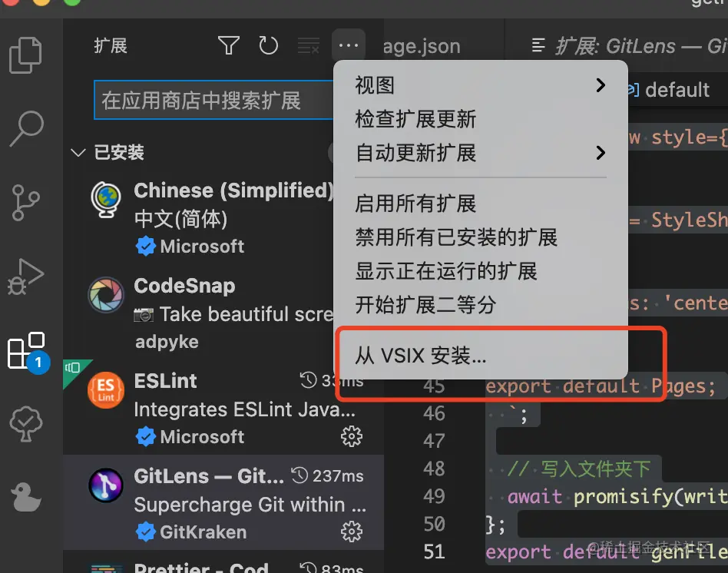728x573 pixels.
Task: Open ESLint extension gear settings
Action: coord(352,436)
